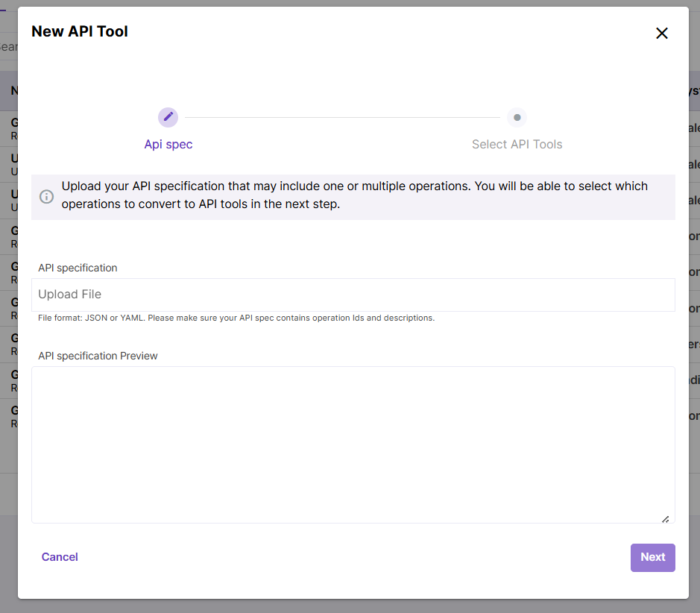Go to the Select API Tools step label

(x=517, y=145)
